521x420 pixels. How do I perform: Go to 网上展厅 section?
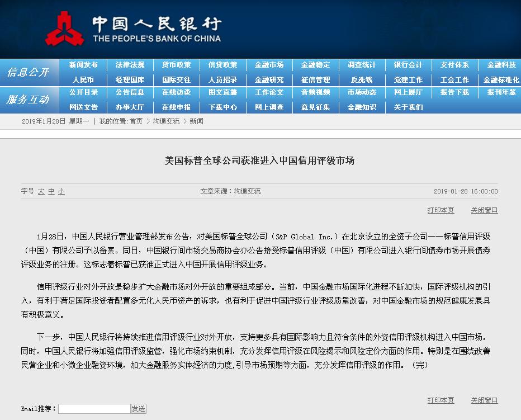point(409,92)
